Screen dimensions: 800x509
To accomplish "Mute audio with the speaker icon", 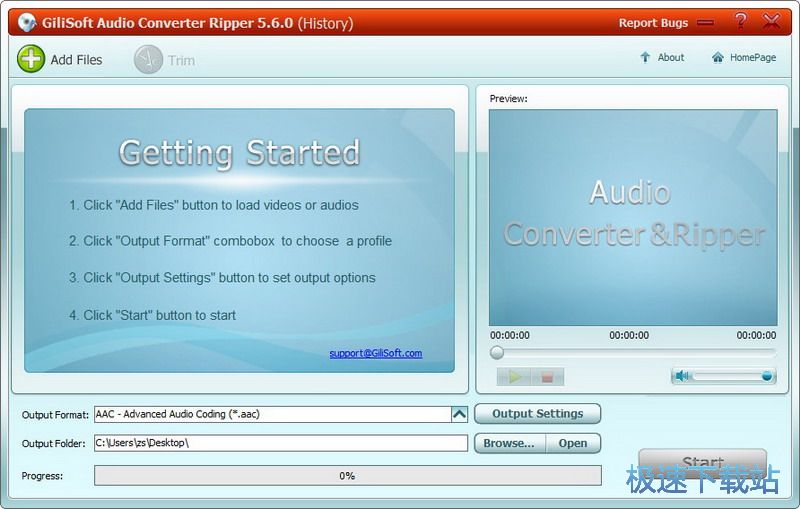I will coord(682,376).
